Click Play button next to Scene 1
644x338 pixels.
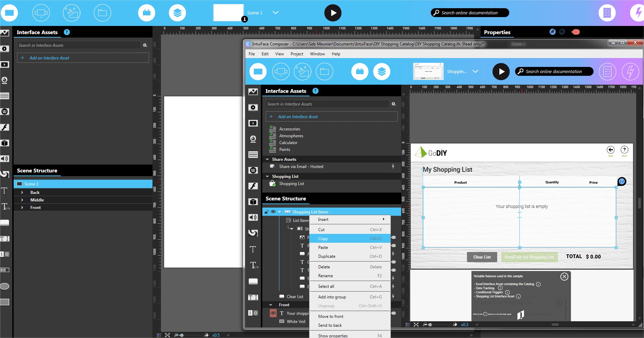333,13
